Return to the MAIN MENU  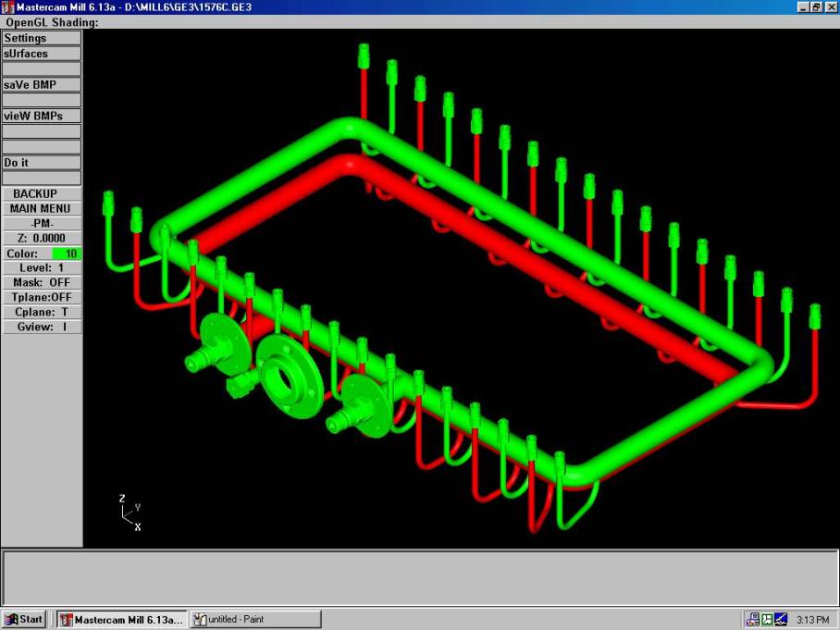click(41, 208)
